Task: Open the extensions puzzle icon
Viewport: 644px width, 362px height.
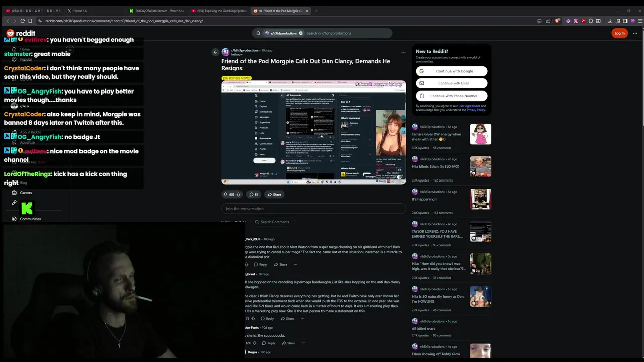Action: pyautogui.click(x=591, y=21)
